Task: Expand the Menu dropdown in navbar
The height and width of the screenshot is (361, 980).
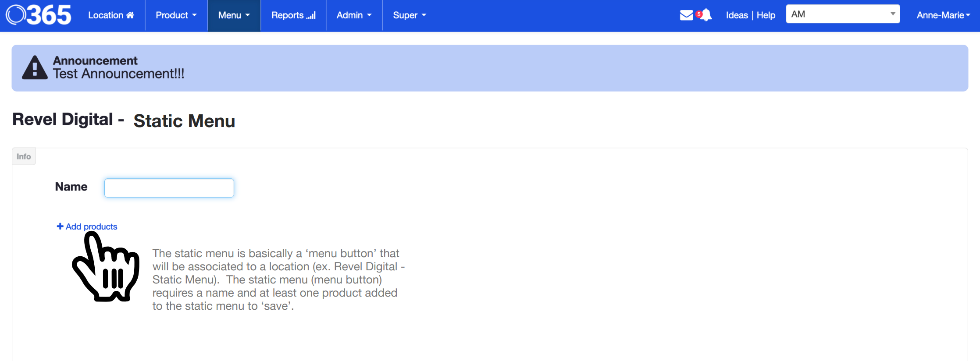Action: [234, 15]
